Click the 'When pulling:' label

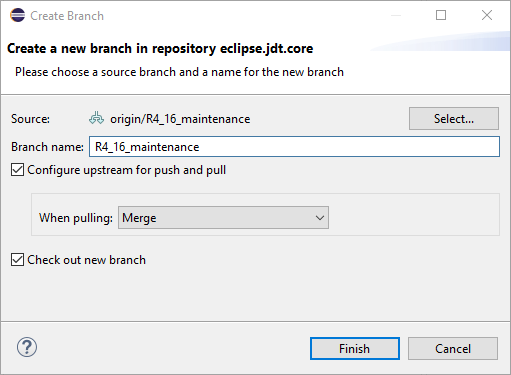pos(76,218)
